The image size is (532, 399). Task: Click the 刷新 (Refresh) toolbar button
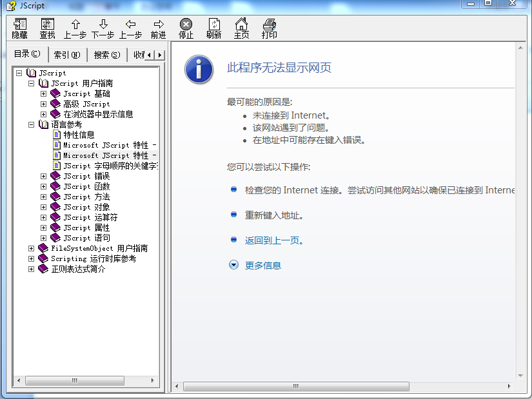tap(213, 28)
